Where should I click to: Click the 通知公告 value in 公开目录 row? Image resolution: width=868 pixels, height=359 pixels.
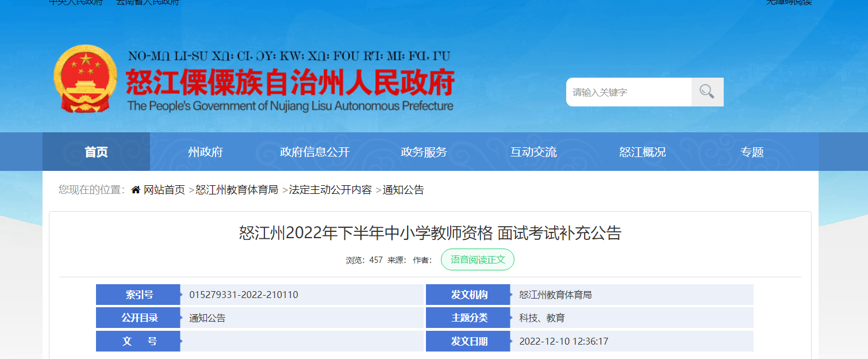[208, 318]
